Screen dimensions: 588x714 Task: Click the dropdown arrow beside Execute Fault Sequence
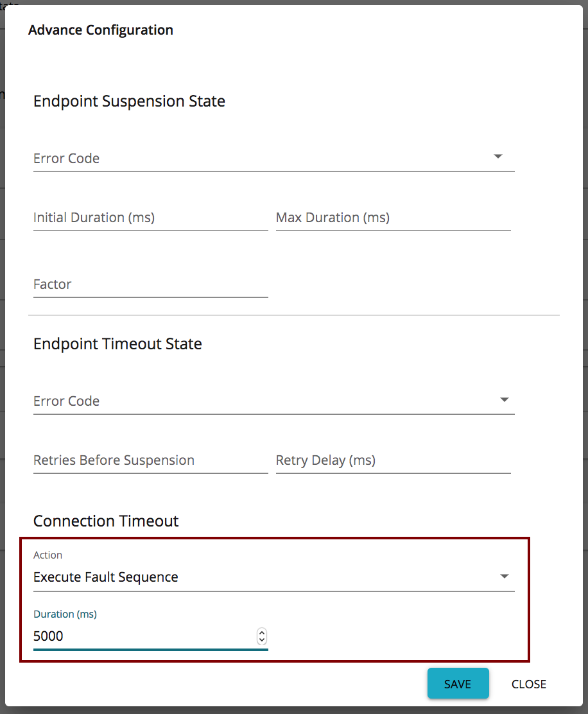(505, 575)
